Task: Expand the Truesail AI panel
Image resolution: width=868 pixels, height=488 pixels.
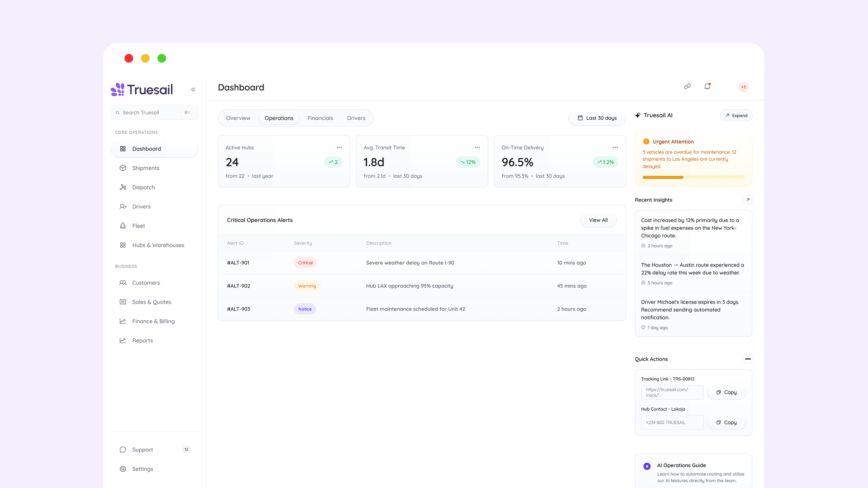Action: pyautogui.click(x=736, y=115)
